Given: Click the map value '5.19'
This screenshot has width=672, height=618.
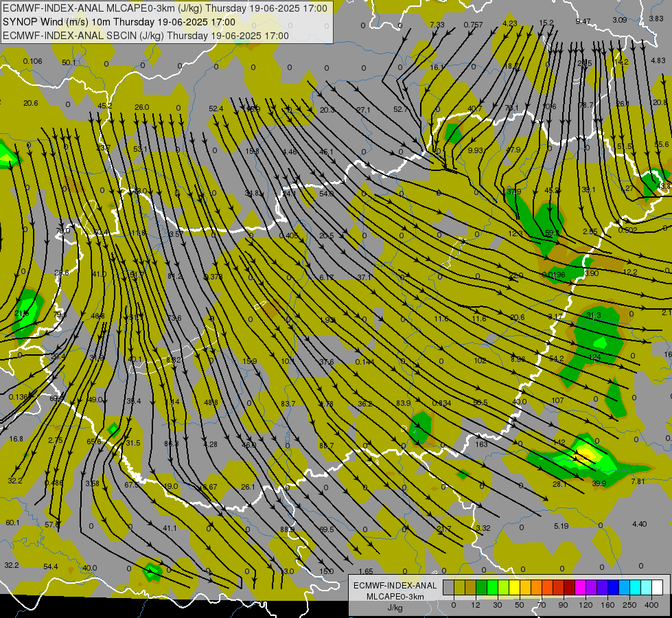Looking at the screenshot, I should coord(561,526).
